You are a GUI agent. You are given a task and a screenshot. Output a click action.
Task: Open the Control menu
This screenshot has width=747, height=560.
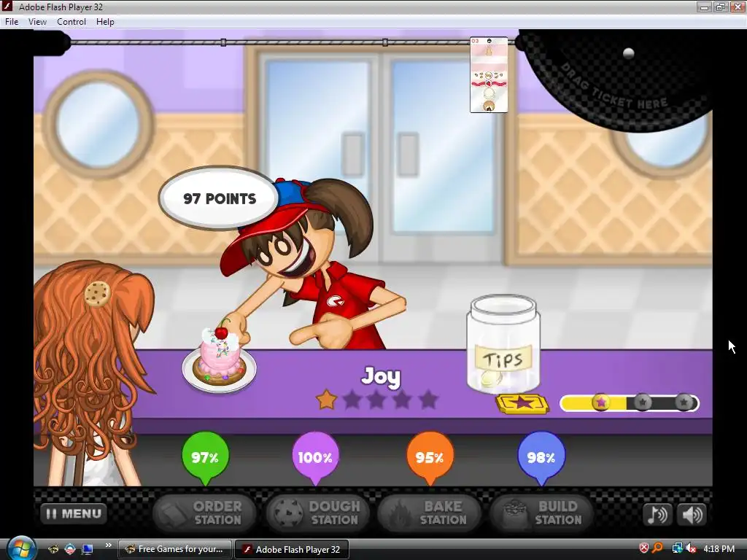[71, 22]
